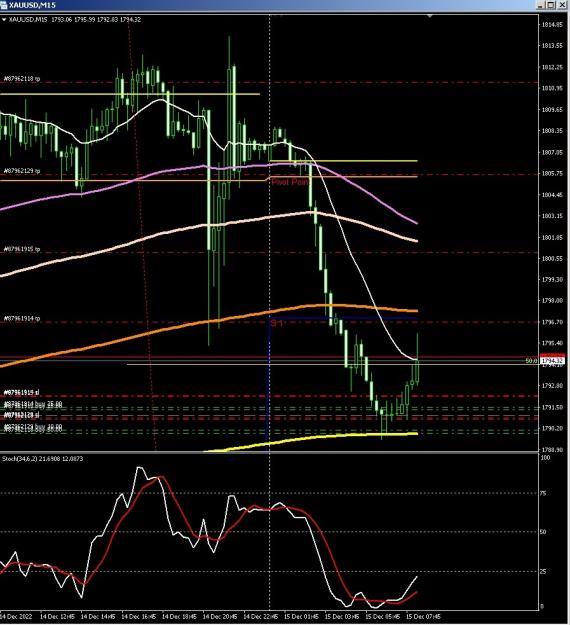Click the red S1 support label
Screen dimensions: 570x625
(x=276, y=323)
